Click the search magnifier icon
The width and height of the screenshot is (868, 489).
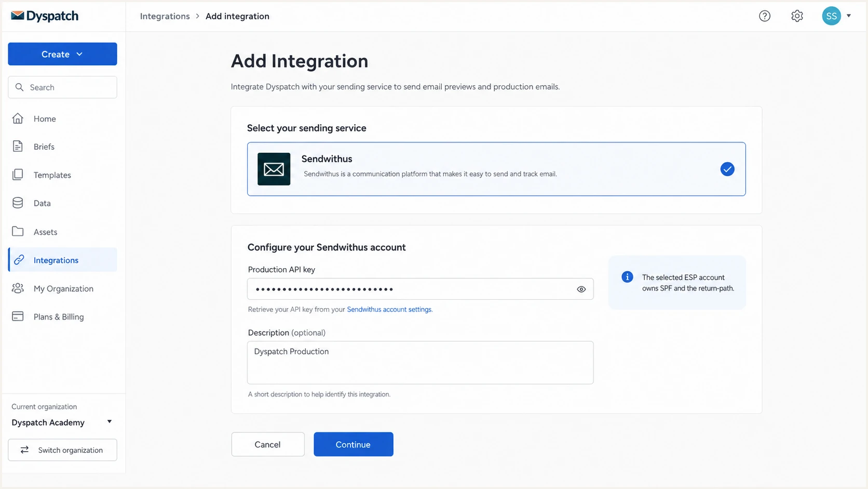coord(20,87)
